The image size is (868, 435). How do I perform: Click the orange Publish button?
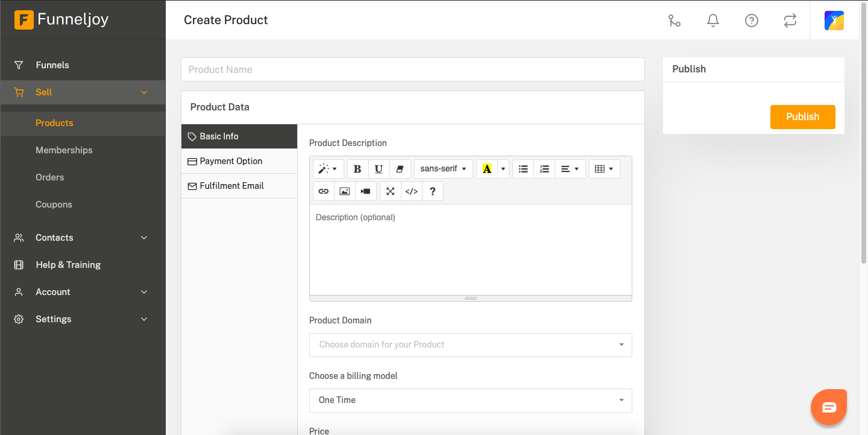[803, 117]
